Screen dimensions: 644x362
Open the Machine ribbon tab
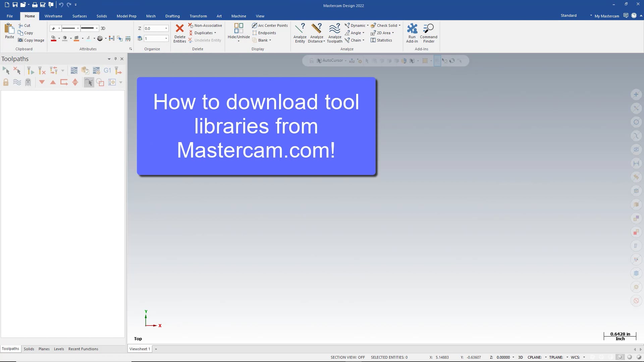point(238,16)
